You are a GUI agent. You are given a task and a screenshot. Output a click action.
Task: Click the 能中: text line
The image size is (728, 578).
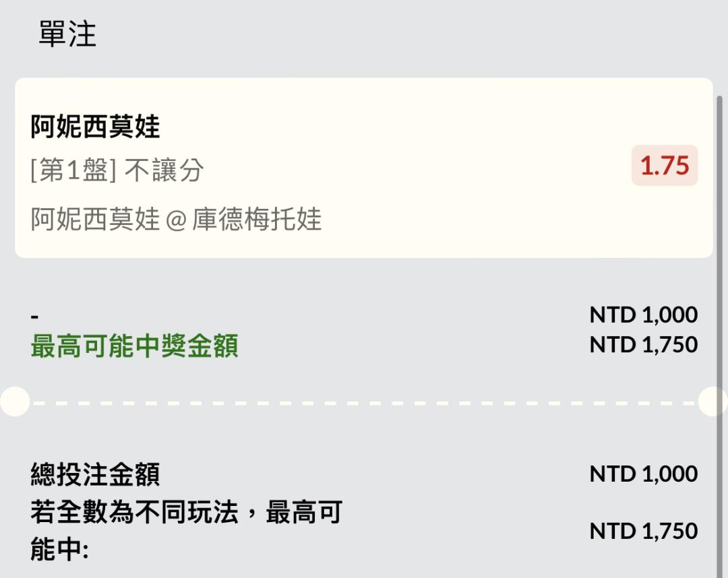pyautogui.click(x=59, y=550)
